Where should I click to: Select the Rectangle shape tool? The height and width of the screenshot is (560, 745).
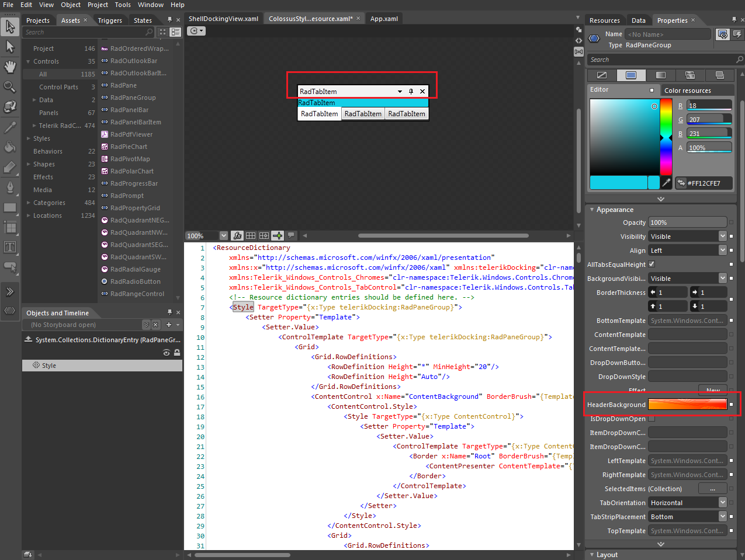coord(10,207)
